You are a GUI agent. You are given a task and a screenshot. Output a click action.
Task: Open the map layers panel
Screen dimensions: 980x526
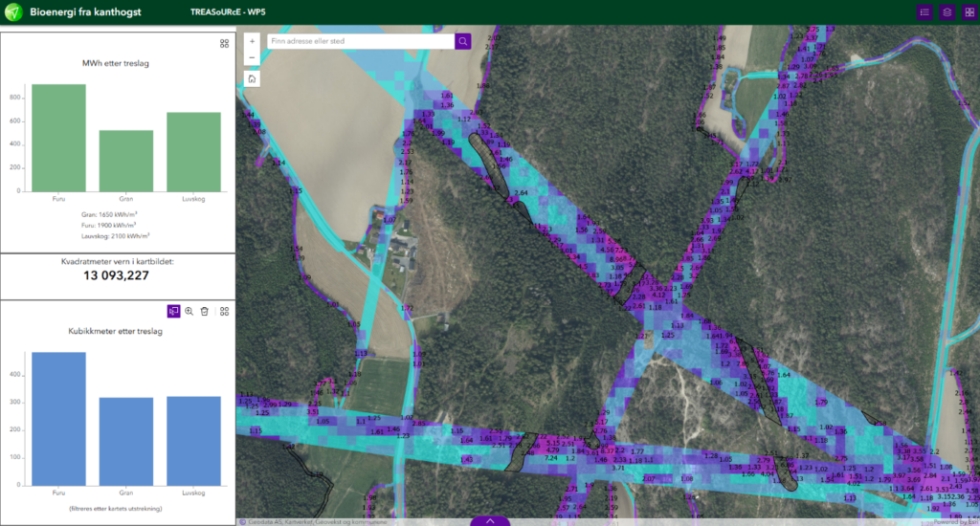tap(947, 12)
